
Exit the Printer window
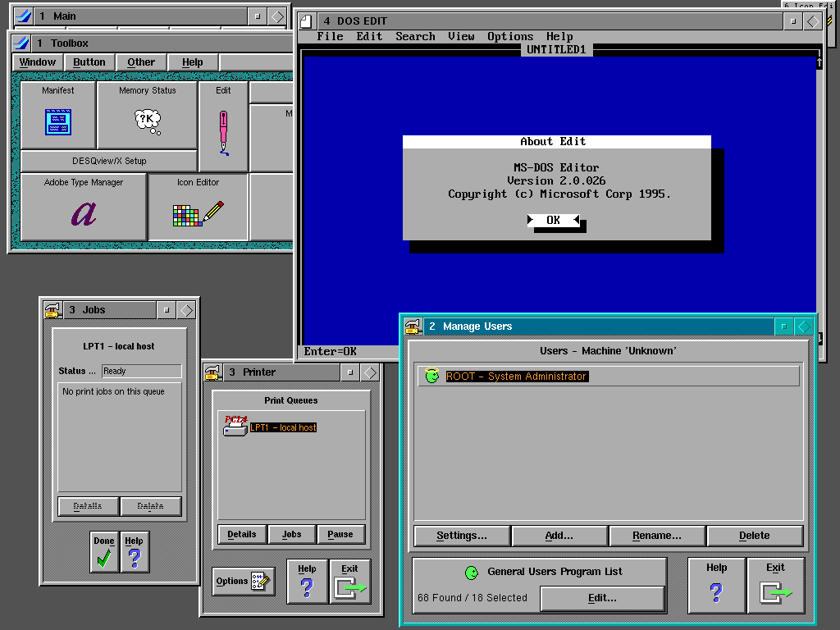(x=349, y=582)
